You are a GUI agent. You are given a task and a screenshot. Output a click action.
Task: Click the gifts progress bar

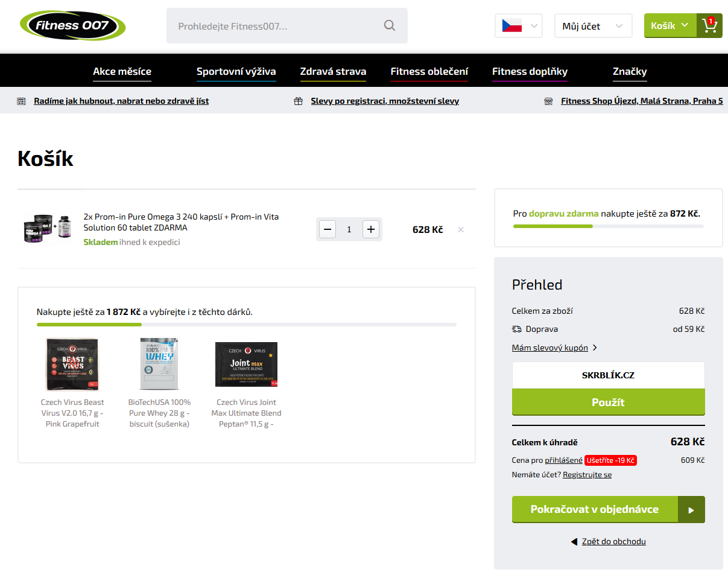(x=247, y=325)
